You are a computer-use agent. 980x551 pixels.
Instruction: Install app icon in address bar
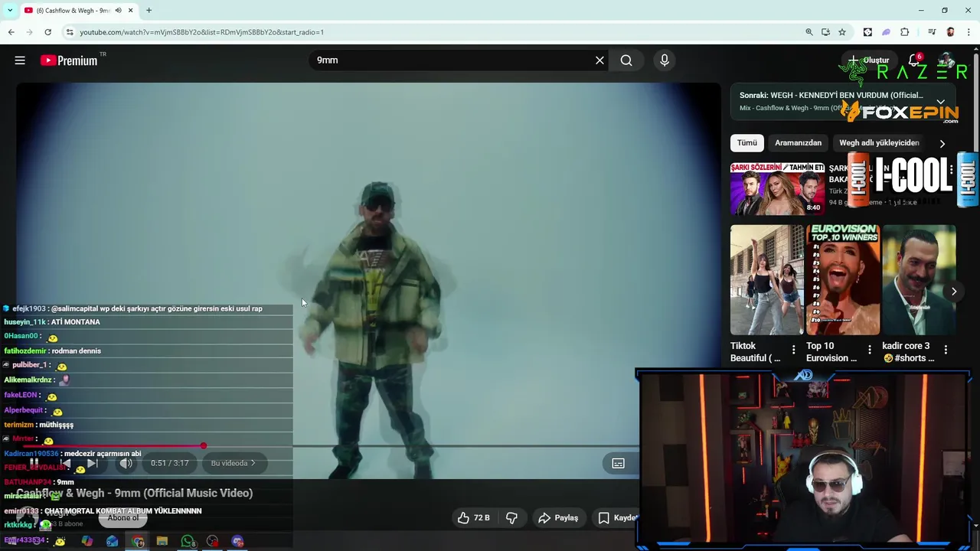pos(825,32)
